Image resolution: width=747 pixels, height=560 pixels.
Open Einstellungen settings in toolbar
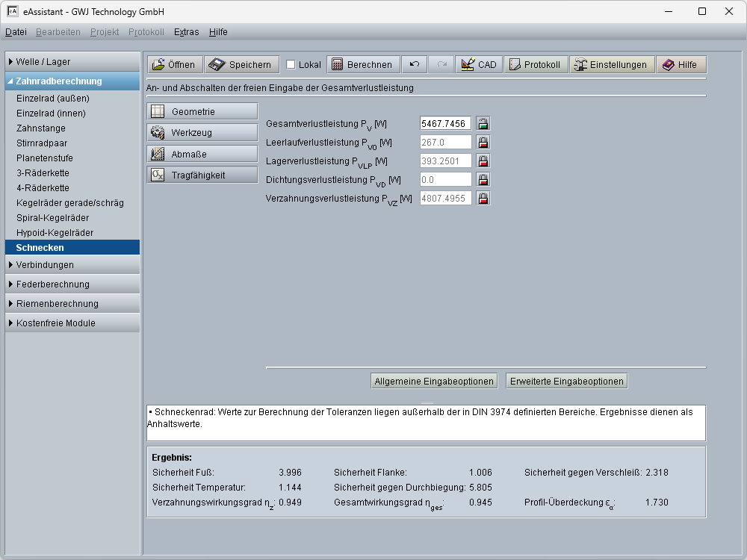(613, 65)
